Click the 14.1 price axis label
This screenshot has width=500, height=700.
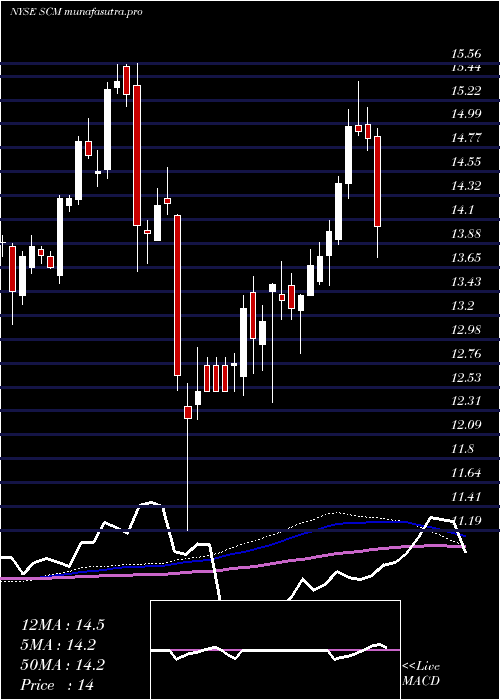(x=462, y=210)
